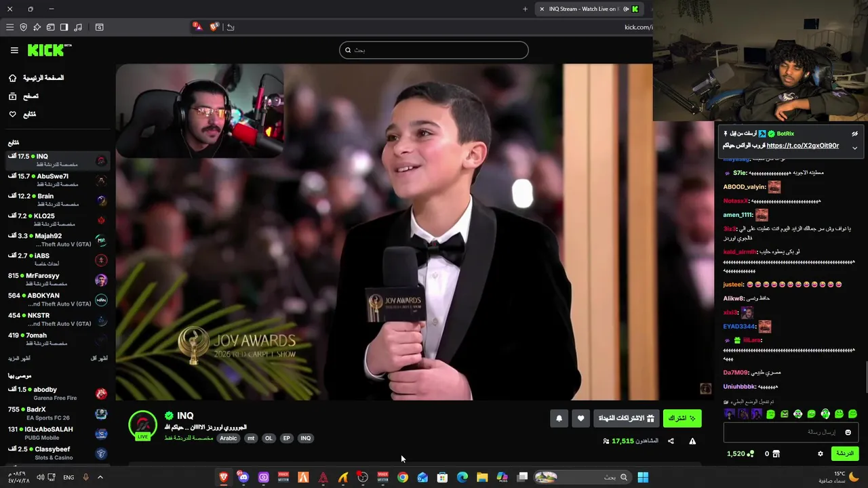Viewport: 868px width, 488px height.
Task: Open the recommended abodby channel
Action: [x=57, y=393]
